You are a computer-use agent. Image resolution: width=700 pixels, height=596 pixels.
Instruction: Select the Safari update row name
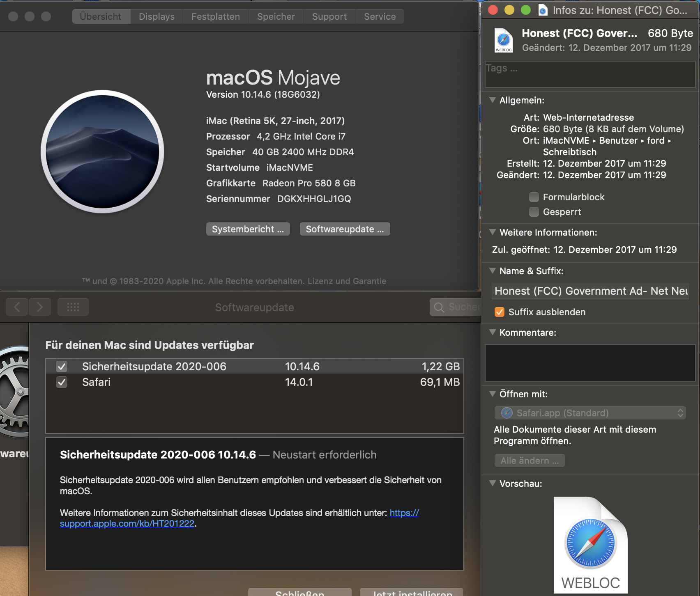pyautogui.click(x=96, y=382)
